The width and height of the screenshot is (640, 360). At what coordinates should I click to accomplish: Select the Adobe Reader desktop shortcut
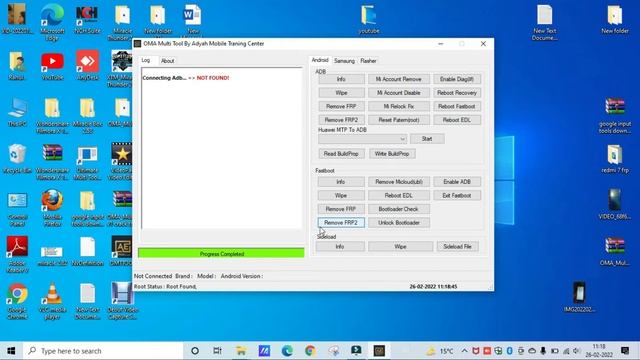click(17, 255)
